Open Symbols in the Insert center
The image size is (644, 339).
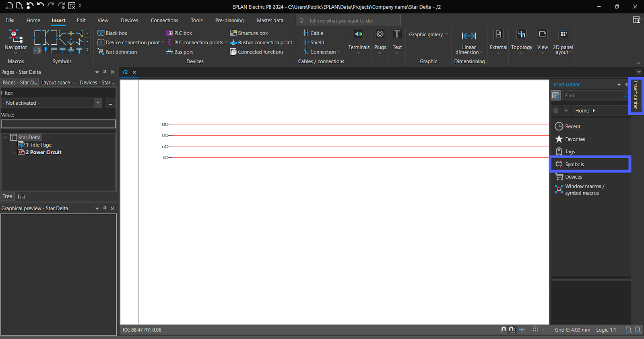tap(574, 164)
